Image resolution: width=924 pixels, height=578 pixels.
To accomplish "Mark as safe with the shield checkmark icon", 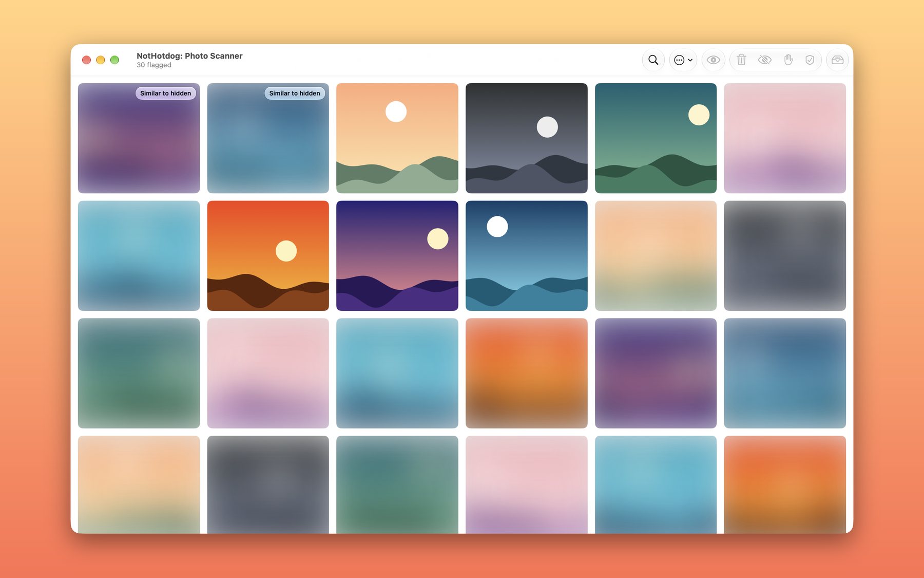I will [810, 60].
